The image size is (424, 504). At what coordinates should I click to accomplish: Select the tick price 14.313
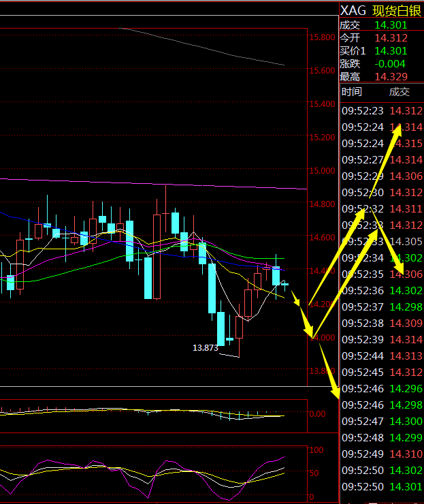click(406, 356)
